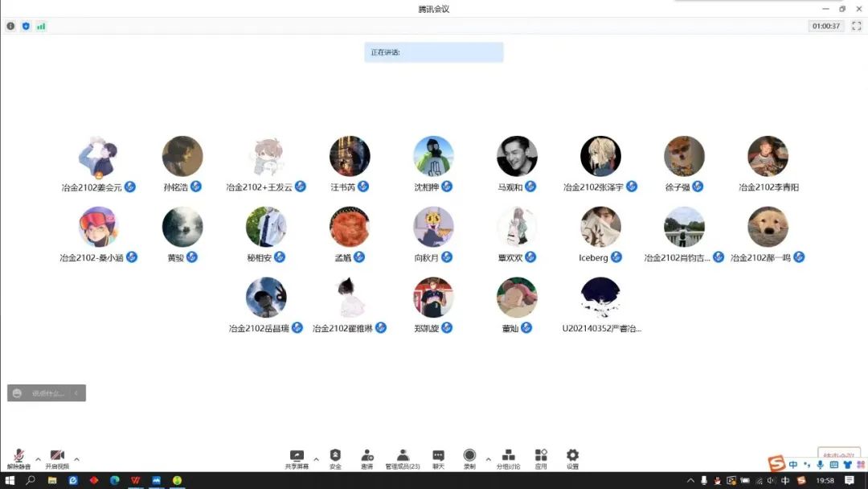The height and width of the screenshot is (489, 868).
Task: Click the mic status icon beside 郑凯旋
Action: [x=447, y=328]
